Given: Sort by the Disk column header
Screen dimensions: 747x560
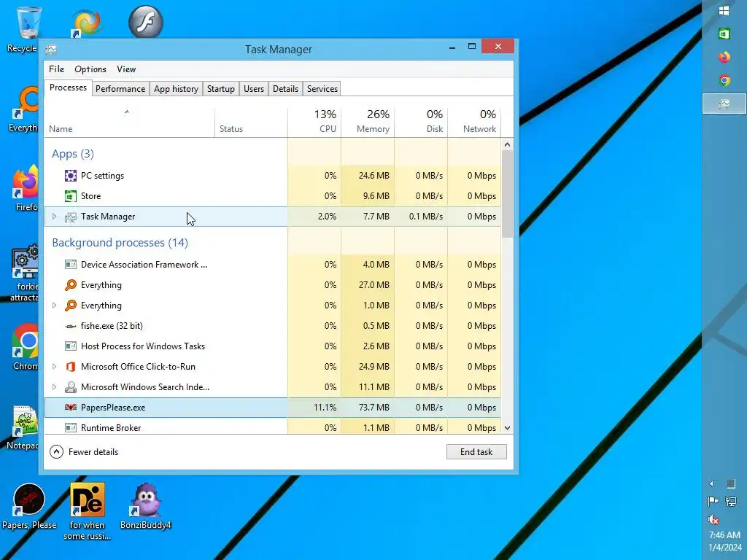Looking at the screenshot, I should point(421,122).
